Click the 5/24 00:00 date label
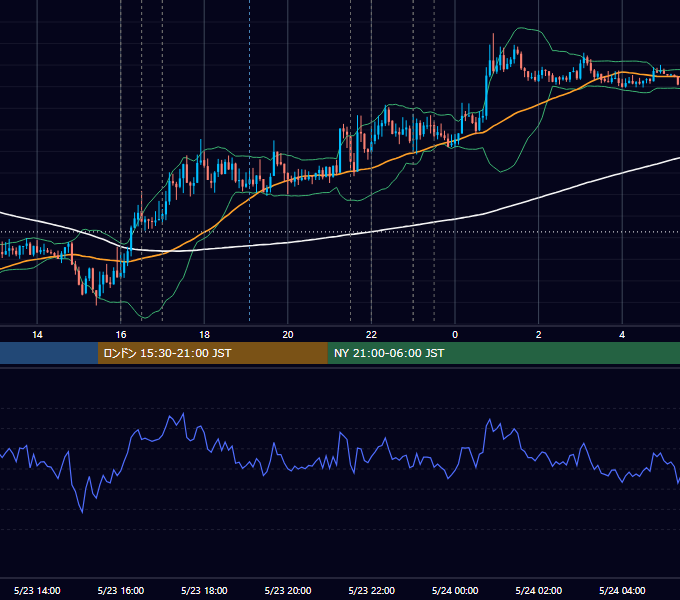The image size is (680, 600). [x=455, y=590]
